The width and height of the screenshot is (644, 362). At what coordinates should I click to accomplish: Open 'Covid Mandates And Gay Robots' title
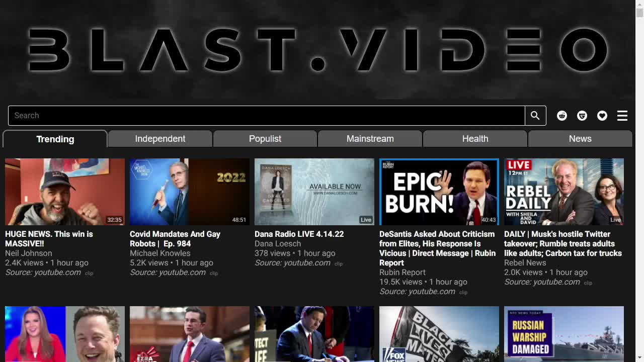click(x=175, y=239)
